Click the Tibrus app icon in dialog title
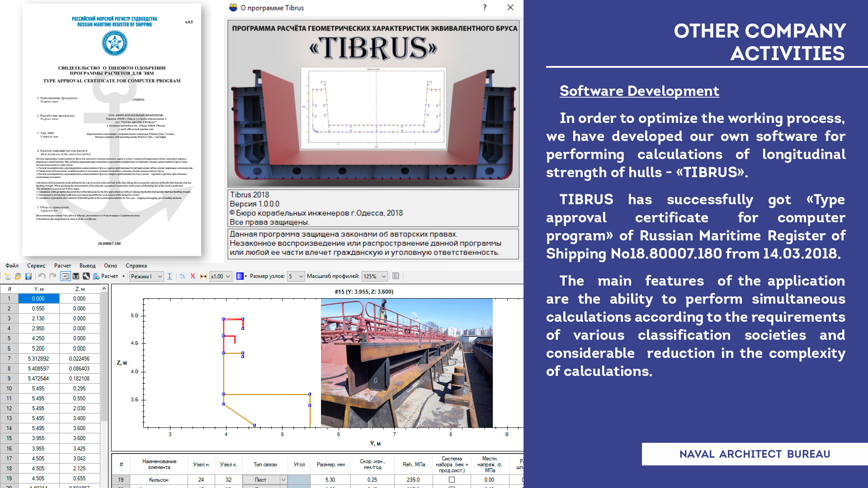Image resolution: width=868 pixels, height=488 pixels. coord(233,8)
